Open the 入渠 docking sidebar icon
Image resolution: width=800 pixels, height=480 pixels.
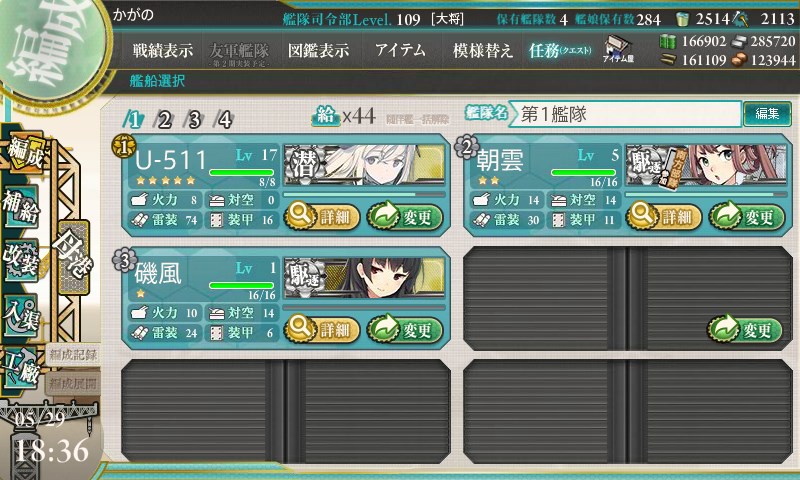[21, 314]
